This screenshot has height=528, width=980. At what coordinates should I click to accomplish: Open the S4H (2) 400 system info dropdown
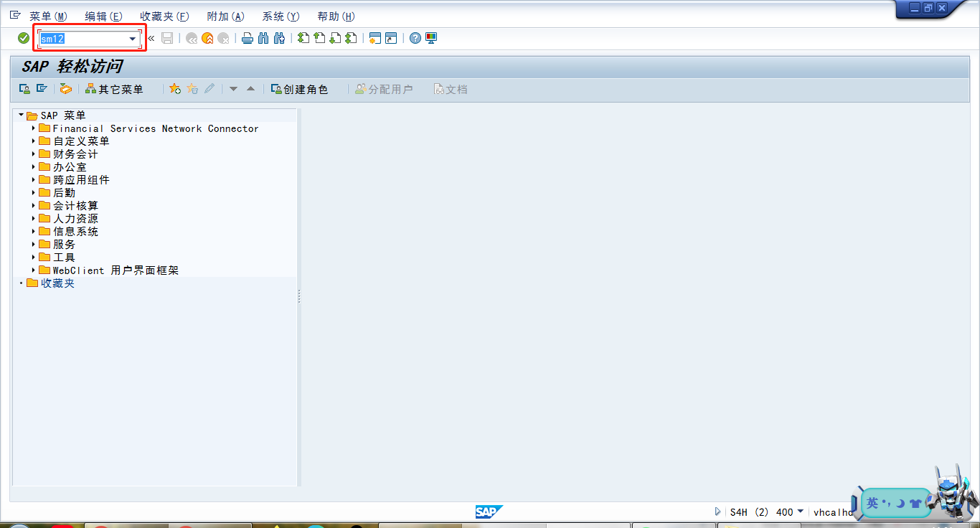[801, 511]
